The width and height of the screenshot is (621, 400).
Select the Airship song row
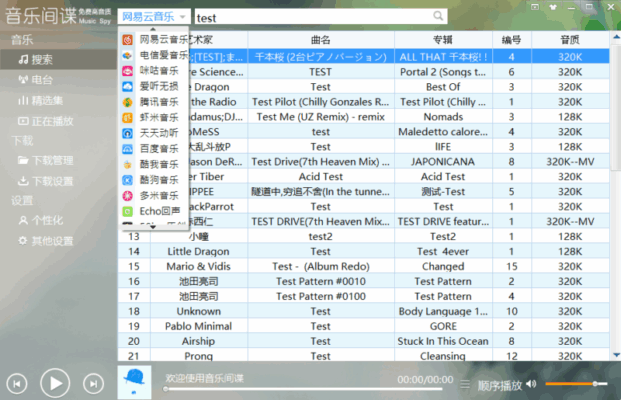[363, 341]
